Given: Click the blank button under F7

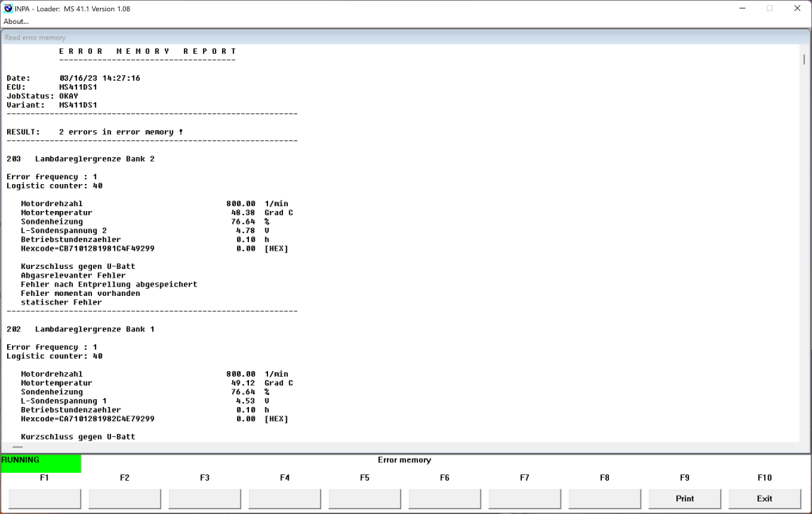Looking at the screenshot, I should coord(524,499).
